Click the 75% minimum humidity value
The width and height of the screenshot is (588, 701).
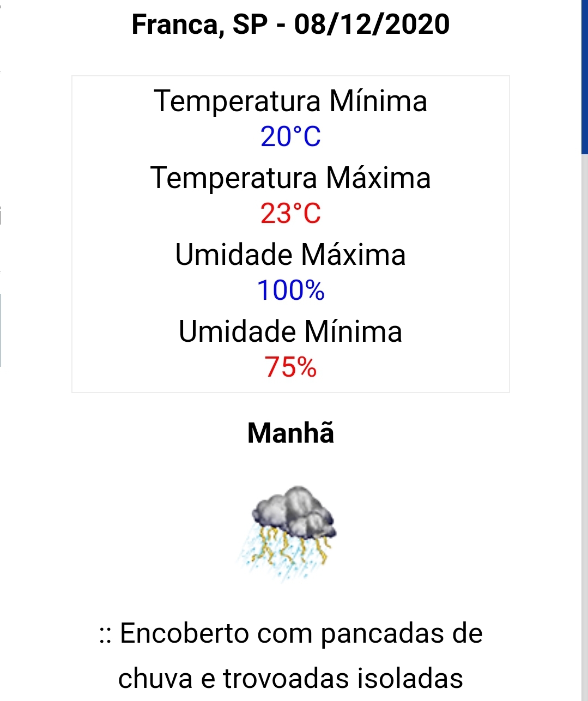290,367
